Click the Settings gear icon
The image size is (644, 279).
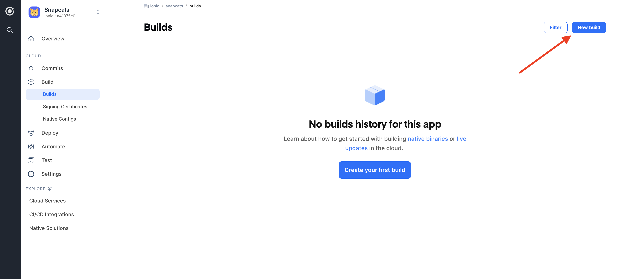31,174
